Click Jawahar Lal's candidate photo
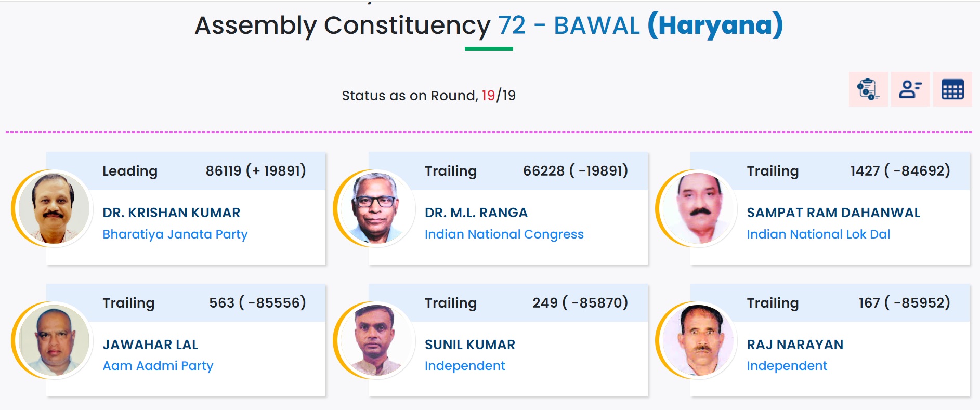This screenshot has width=980, height=410. (54, 340)
